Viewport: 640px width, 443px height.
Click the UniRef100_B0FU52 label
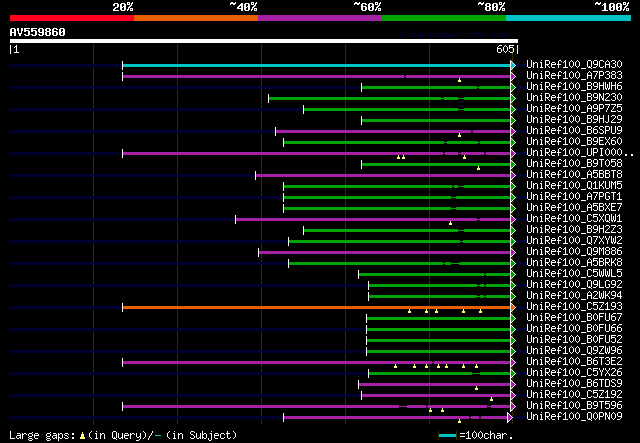[x=574, y=340]
